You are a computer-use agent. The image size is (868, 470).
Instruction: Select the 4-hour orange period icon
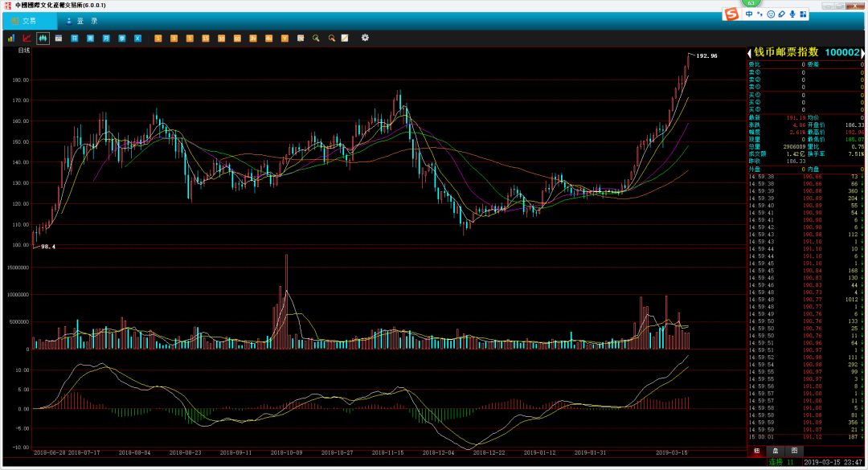click(268, 39)
